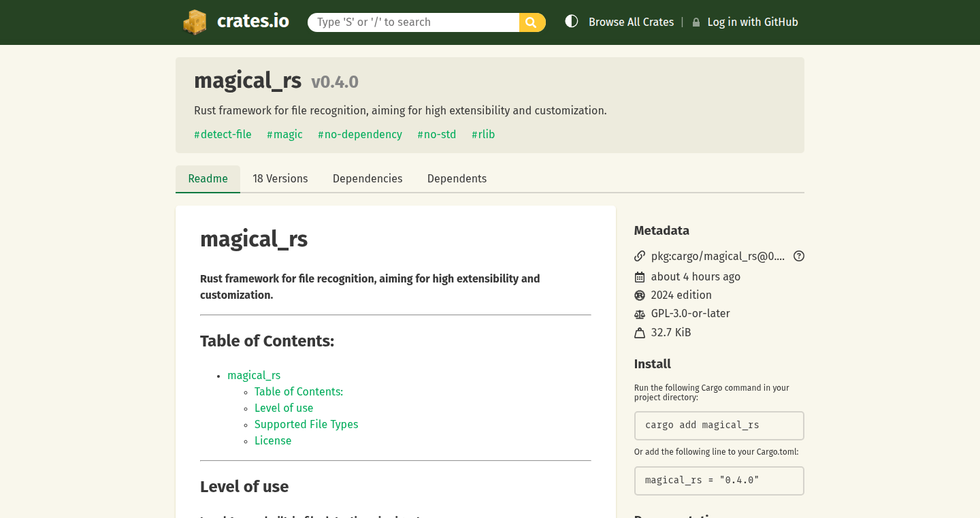Jump to Supported File Types section link
The height and width of the screenshot is (518, 980).
306,425
